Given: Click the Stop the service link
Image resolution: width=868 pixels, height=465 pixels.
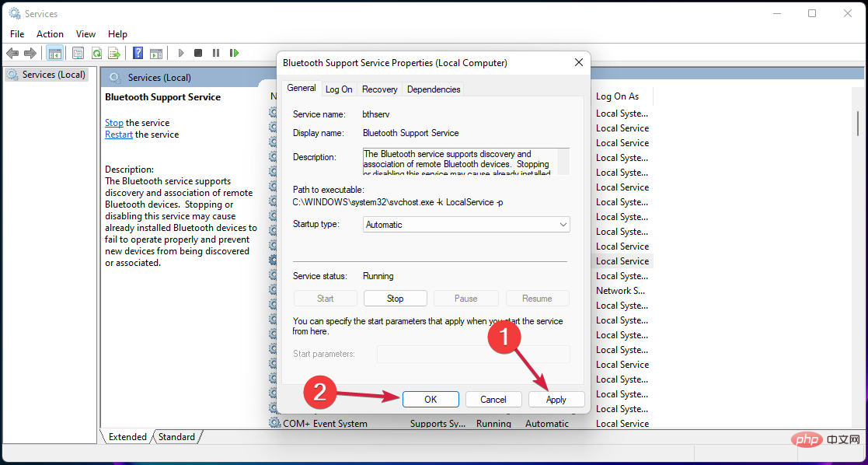Looking at the screenshot, I should tap(114, 123).
